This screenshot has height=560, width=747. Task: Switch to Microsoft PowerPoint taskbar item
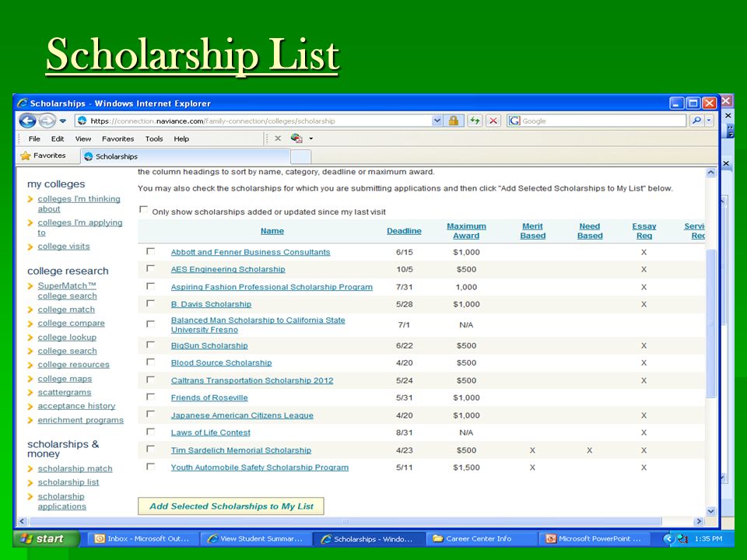click(x=594, y=538)
